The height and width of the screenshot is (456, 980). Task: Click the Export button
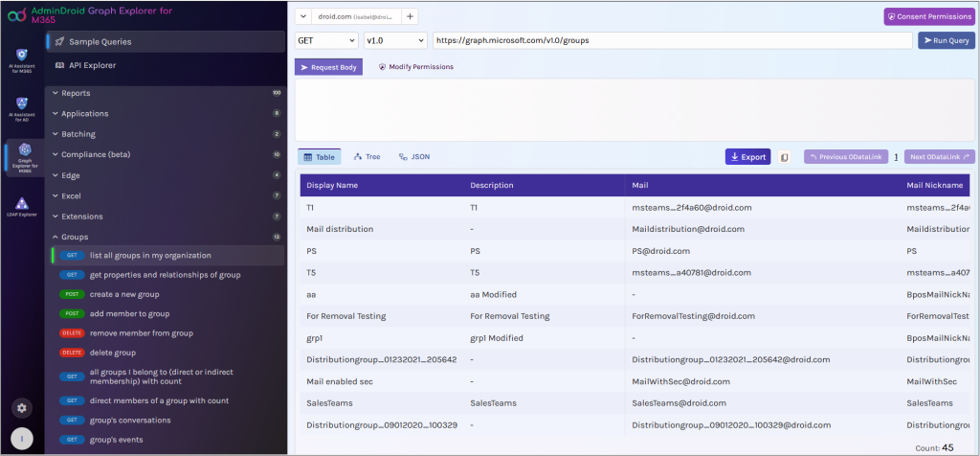click(x=748, y=157)
